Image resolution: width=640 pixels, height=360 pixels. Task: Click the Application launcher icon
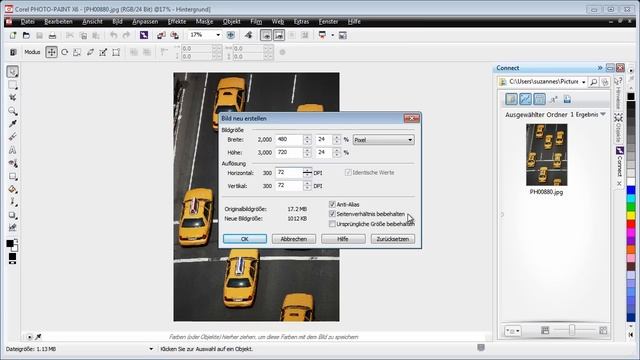[322, 36]
